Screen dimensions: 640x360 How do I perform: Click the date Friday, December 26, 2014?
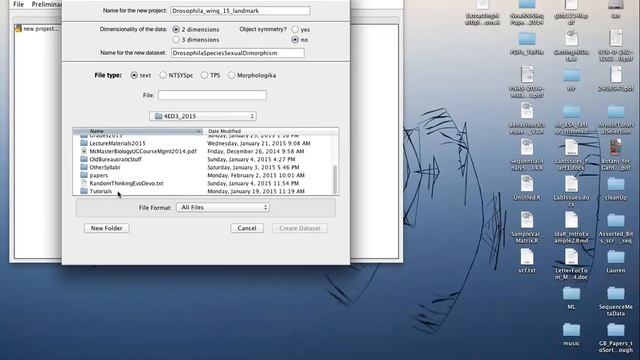[256, 151]
